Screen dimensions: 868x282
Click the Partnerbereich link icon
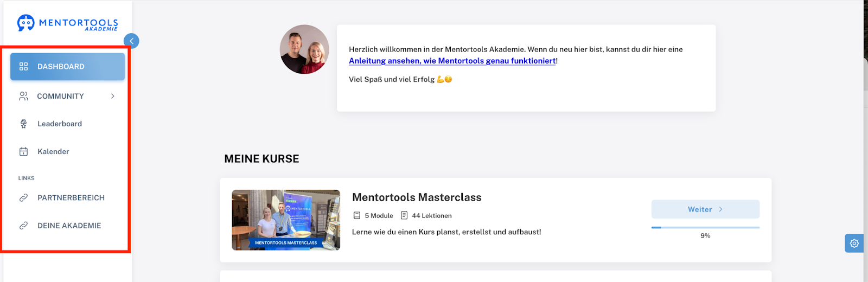coord(23,198)
